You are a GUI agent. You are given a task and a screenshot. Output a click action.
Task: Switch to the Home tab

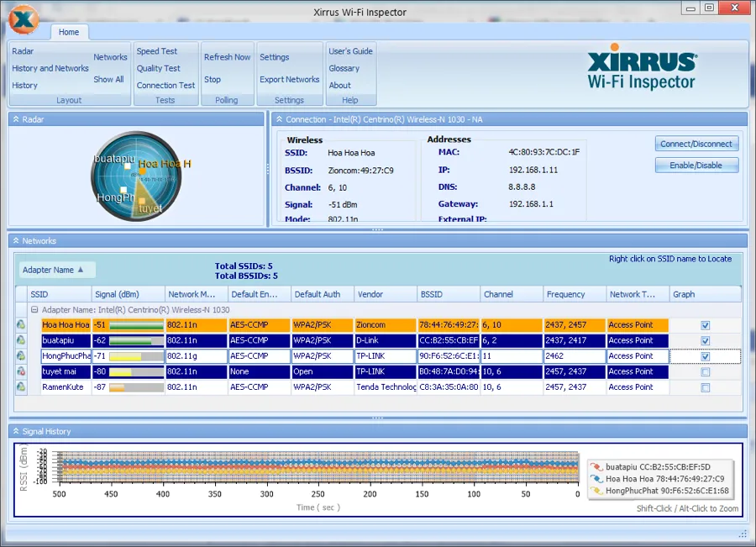(x=69, y=32)
